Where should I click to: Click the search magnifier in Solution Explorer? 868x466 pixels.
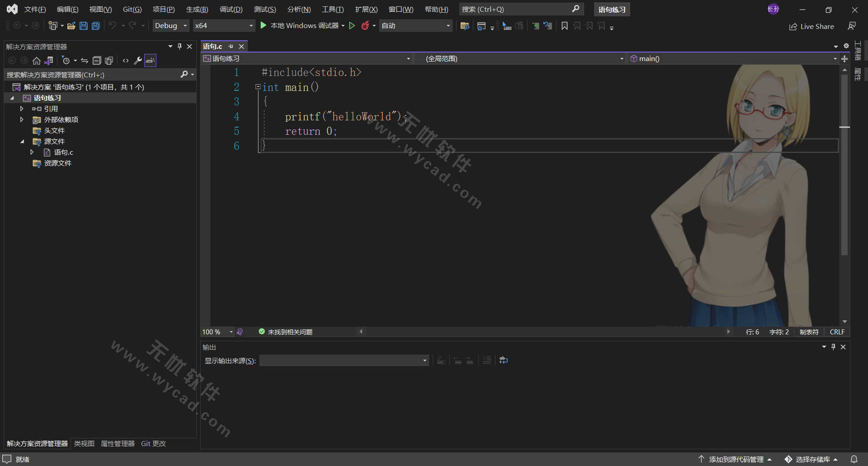click(x=184, y=74)
